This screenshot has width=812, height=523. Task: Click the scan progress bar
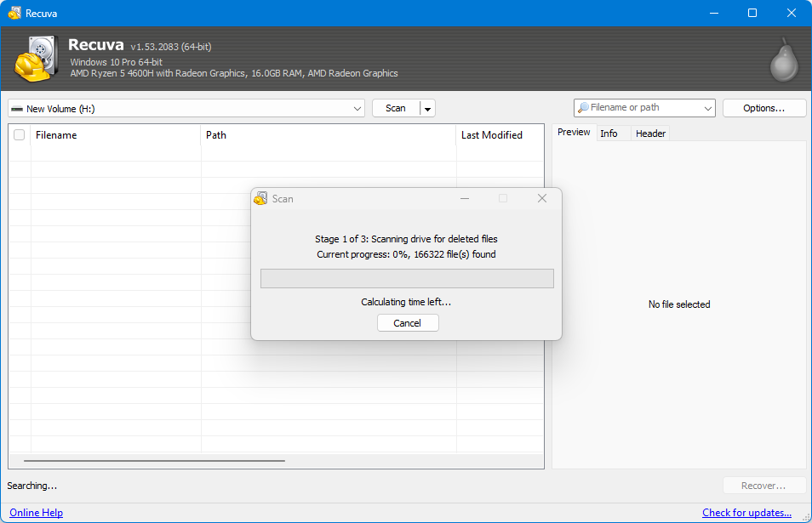click(407, 278)
